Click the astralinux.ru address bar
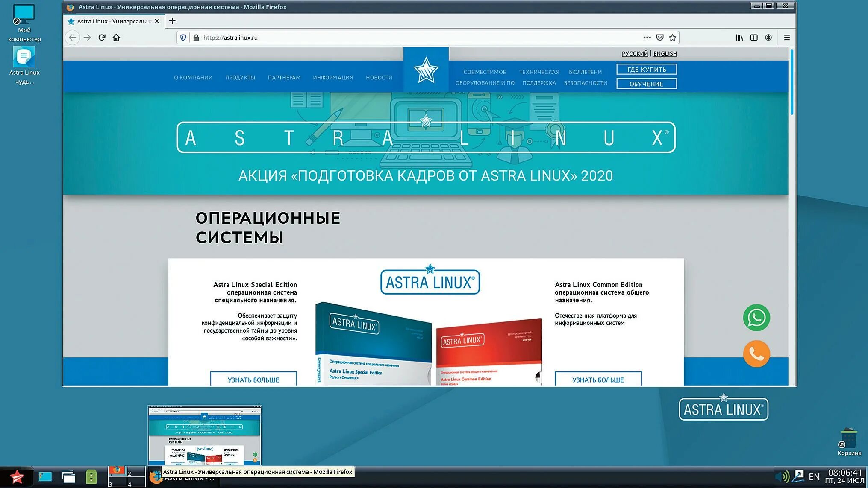Screen dimensions: 868x488 pos(385,38)
